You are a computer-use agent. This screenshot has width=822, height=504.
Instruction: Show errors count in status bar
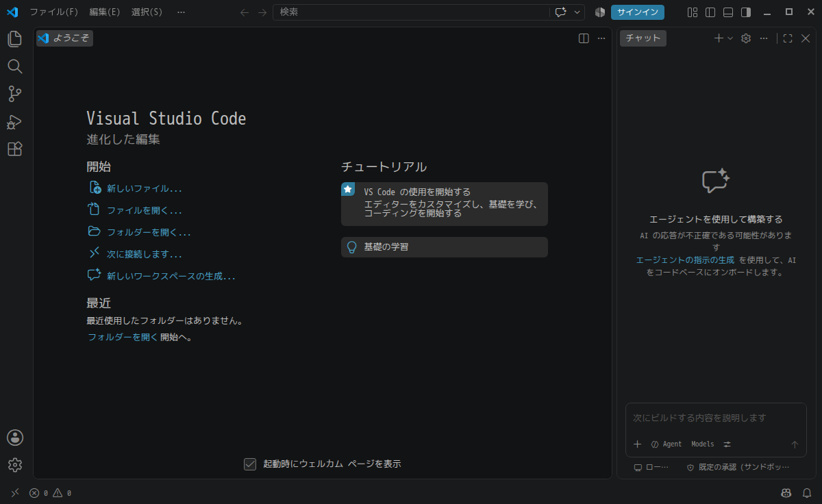(x=38, y=493)
